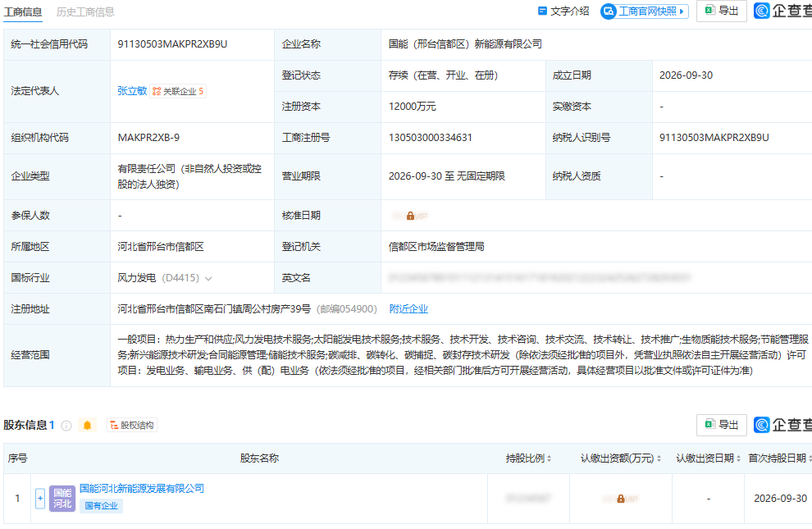
Task: Select company name 国能（邢台信都区）新能源有限公司
Action: coord(465,44)
